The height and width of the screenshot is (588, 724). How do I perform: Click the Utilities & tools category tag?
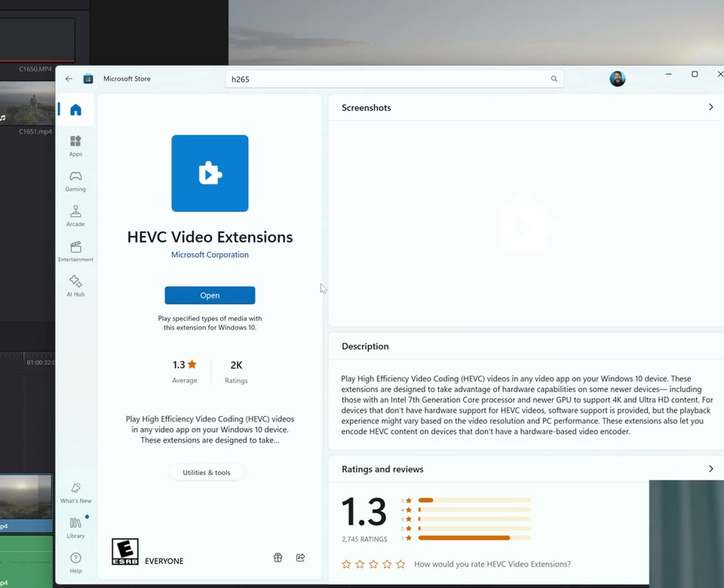[x=207, y=473]
